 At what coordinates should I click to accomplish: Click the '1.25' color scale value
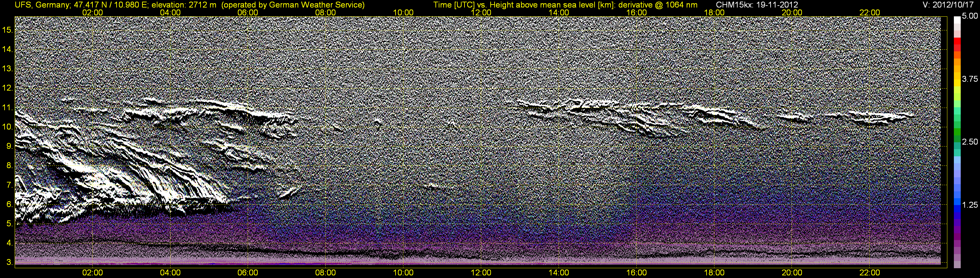[x=970, y=205]
